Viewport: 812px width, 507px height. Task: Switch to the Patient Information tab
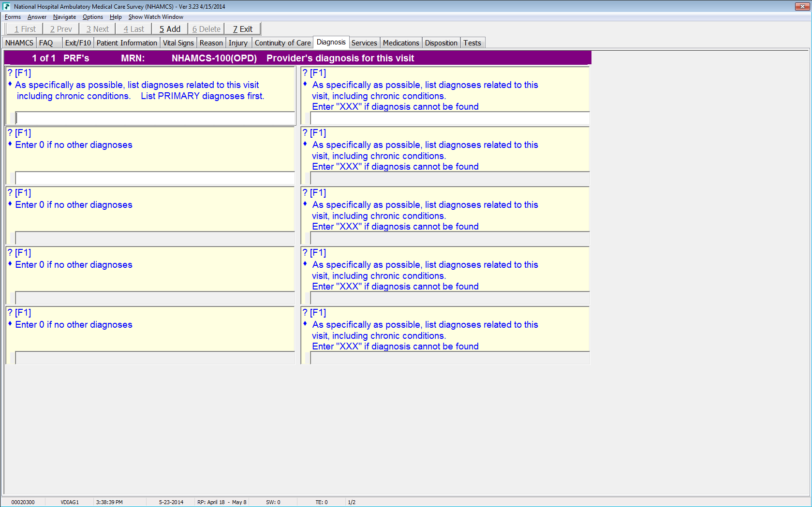(x=127, y=43)
